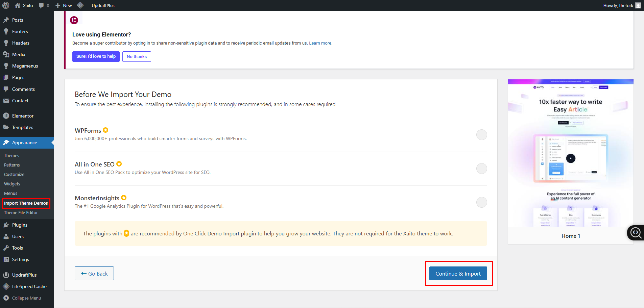The width and height of the screenshot is (644, 308).
Task: Click the Go Back button
Action: click(x=94, y=274)
